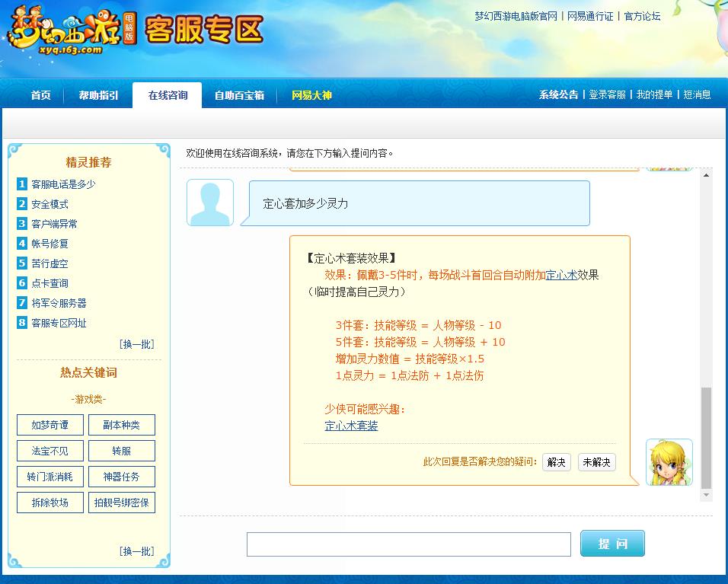Switch to the 首页 tab
This screenshot has height=584, width=728.
[41, 95]
